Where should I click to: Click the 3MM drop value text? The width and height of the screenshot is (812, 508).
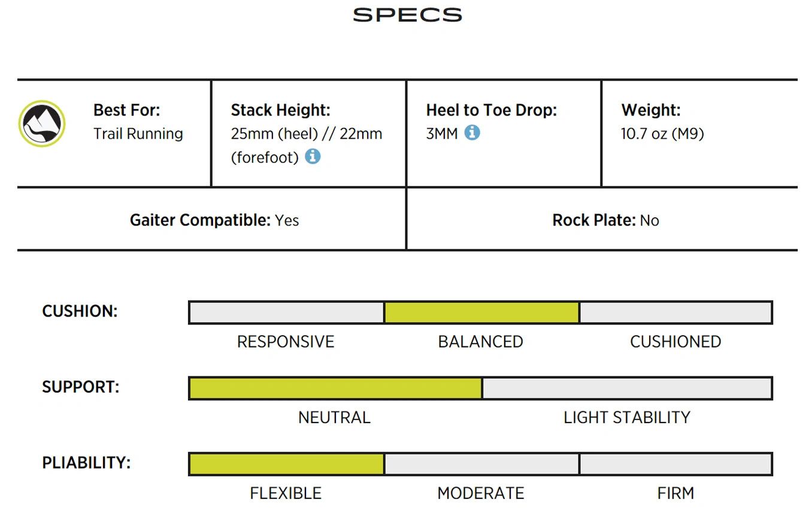point(442,133)
